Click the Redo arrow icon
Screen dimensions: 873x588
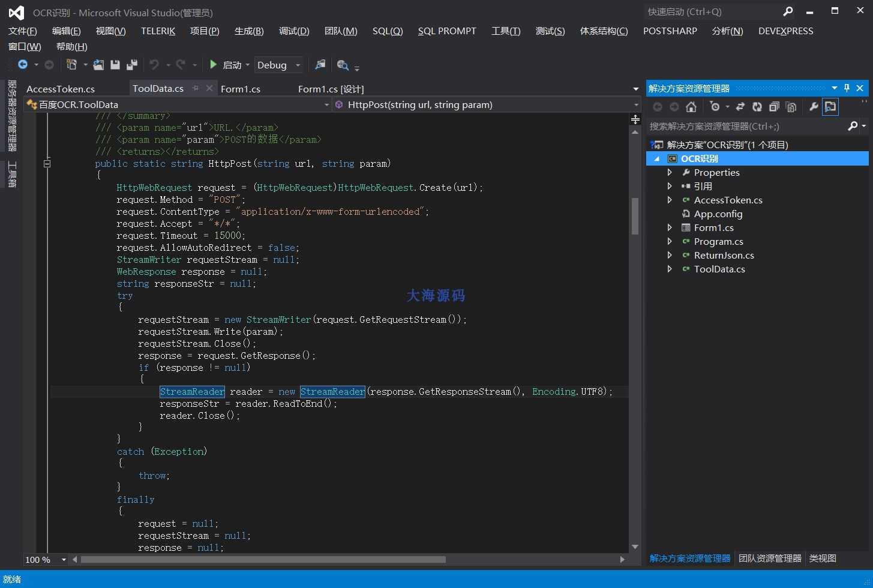(181, 65)
